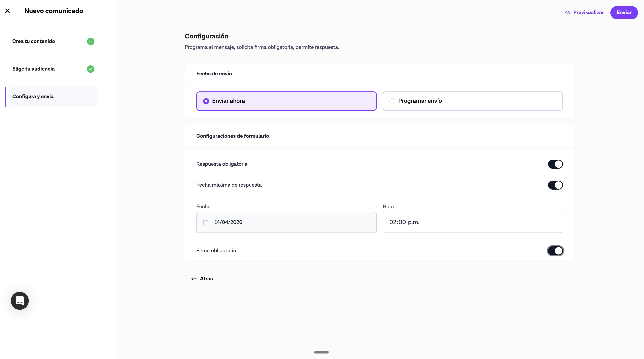
Task: Select the Enviar ahora radio option
Action: coord(206,101)
